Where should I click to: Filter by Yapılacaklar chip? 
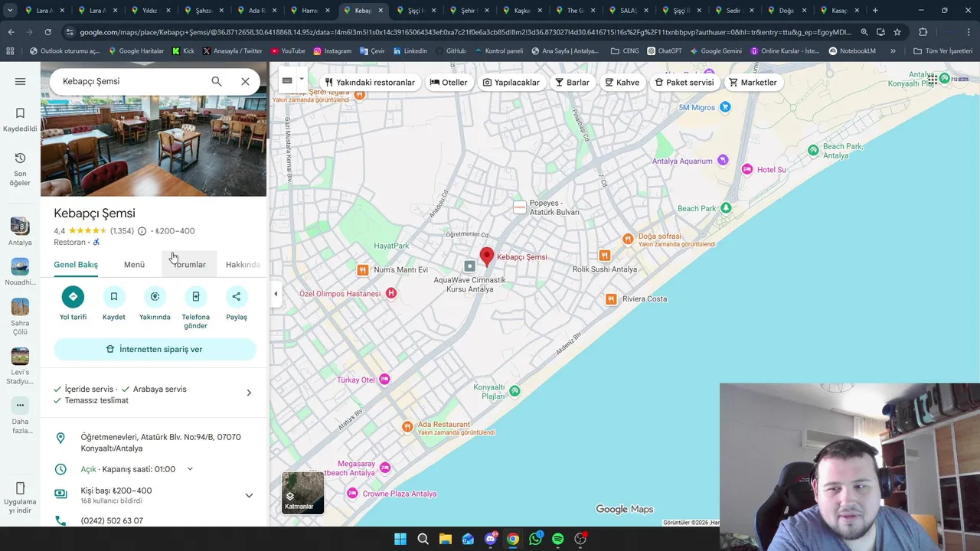[511, 82]
